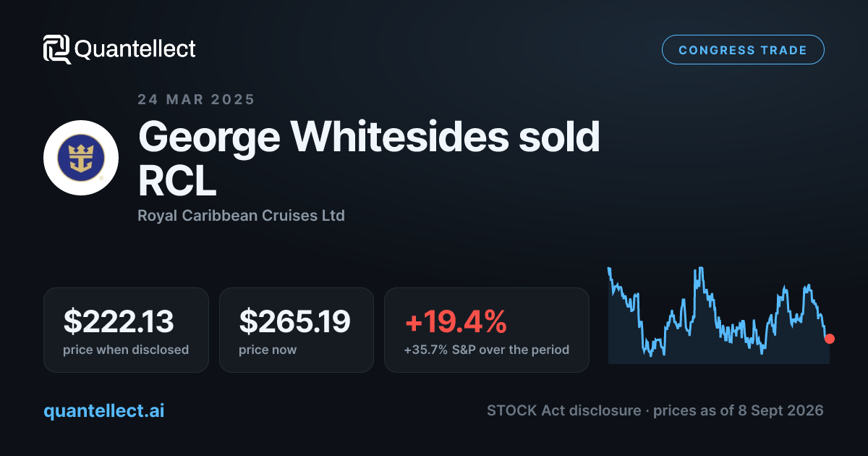
Task: Click the Royal Caribbean crown logo
Action: pyautogui.click(x=81, y=158)
